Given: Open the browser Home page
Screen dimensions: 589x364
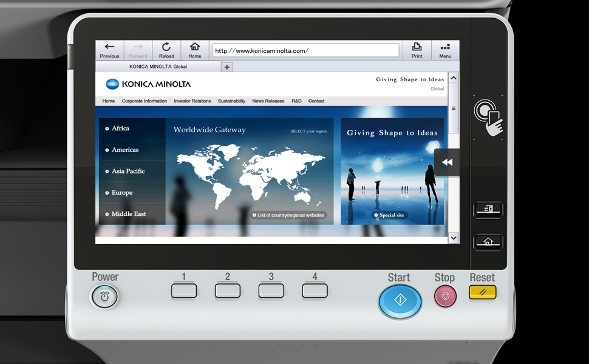Looking at the screenshot, I should (194, 50).
